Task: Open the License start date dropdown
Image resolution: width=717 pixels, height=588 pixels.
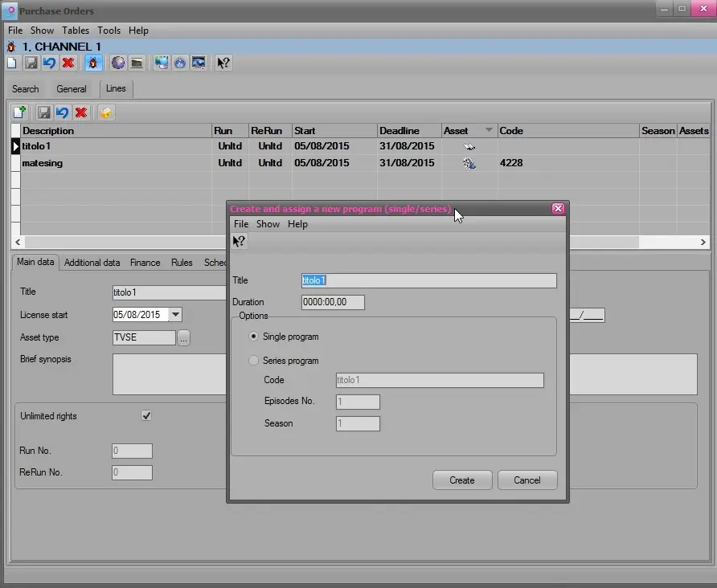Action: pos(175,315)
